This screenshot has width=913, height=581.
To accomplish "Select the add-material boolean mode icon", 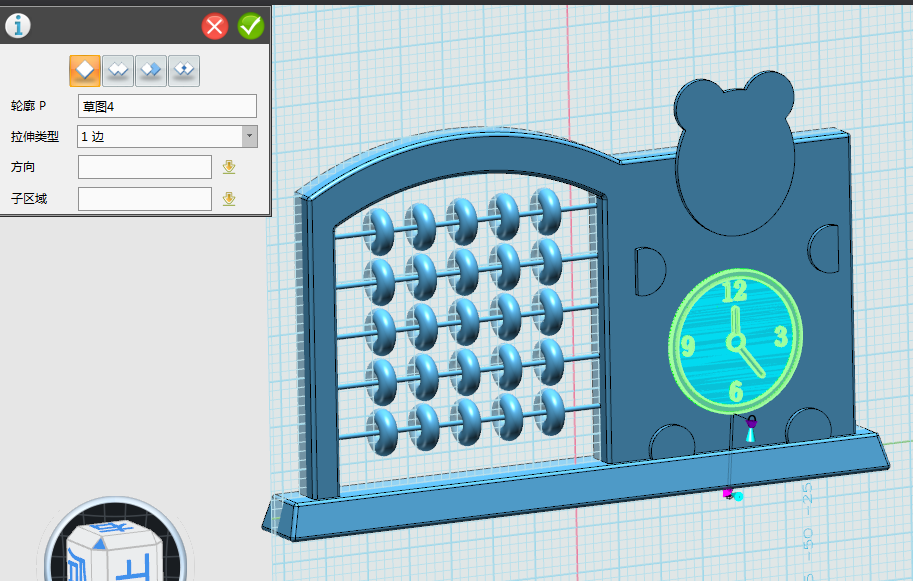I will coord(118,70).
